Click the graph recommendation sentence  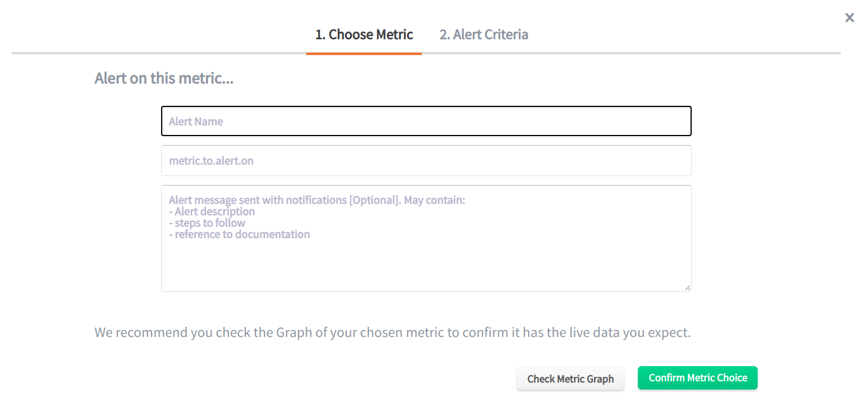392,333
